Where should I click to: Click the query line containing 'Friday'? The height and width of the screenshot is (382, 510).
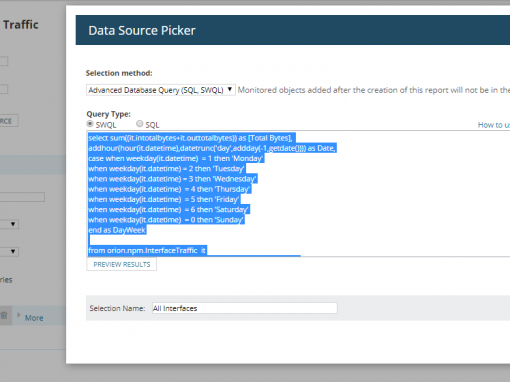click(164, 200)
